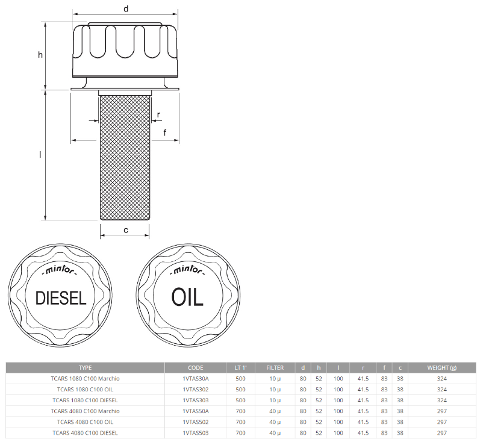Open the TCARS 1080 C100 Marchio row
Image resolution: width=483 pixels, height=448 pixels.
point(86,379)
